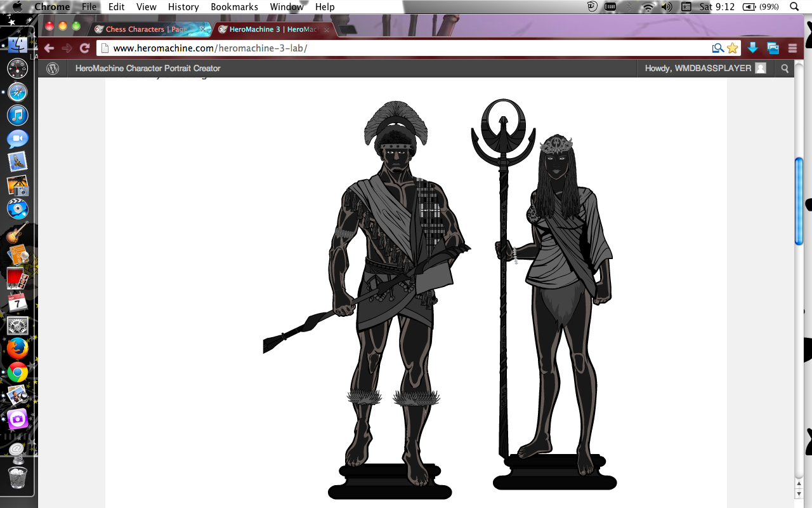The width and height of the screenshot is (812, 508).
Task: Open the Bookmarks menu
Action: pos(234,7)
